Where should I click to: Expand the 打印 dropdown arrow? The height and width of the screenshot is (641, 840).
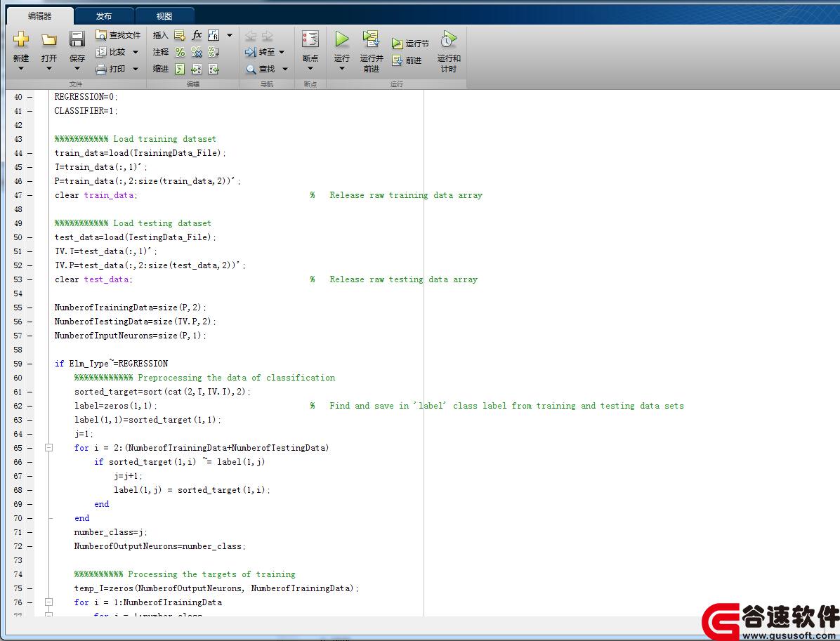click(x=136, y=69)
